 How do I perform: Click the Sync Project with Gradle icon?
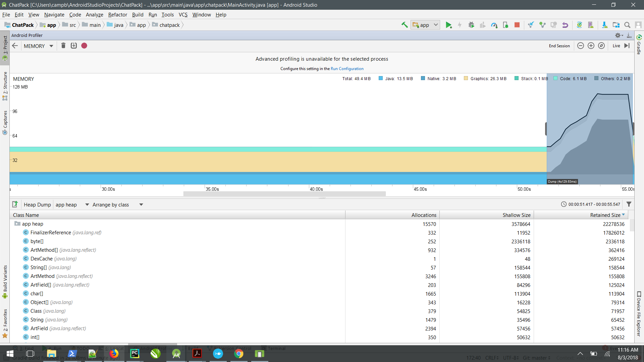point(579,25)
